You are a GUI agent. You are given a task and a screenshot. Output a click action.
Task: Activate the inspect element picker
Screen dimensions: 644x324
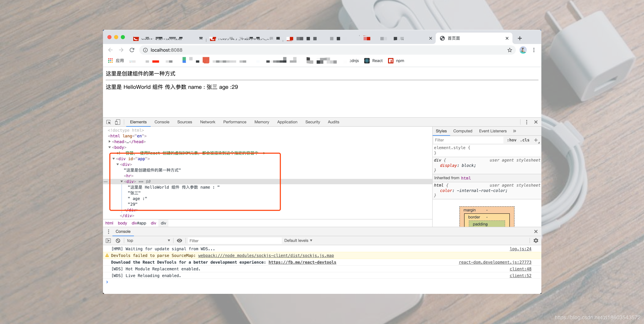109,122
